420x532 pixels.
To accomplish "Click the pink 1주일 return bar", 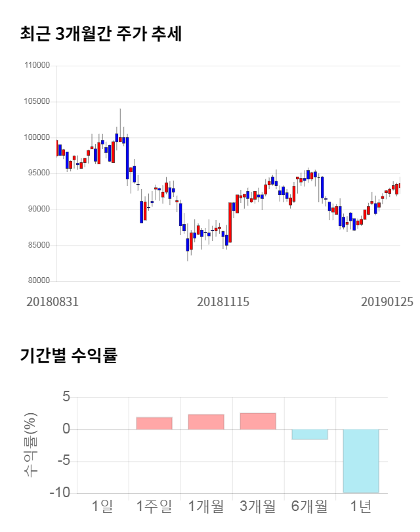I will pos(154,423).
